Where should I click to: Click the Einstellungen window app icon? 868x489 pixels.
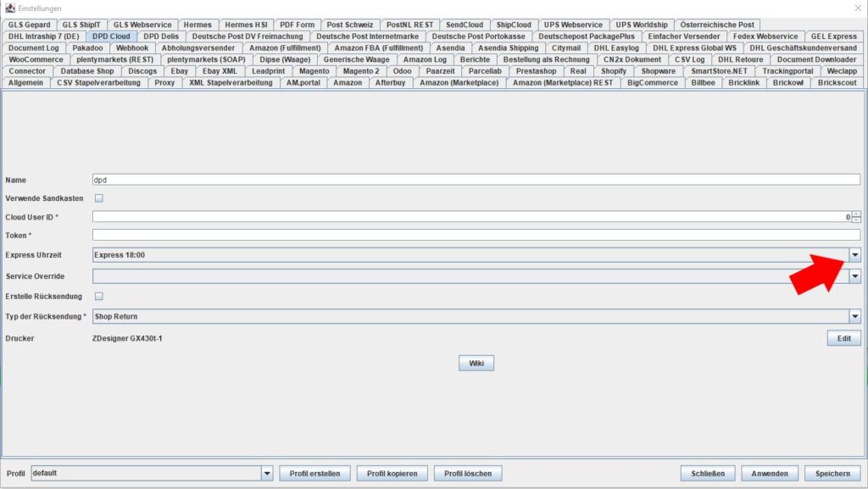tap(9, 8)
